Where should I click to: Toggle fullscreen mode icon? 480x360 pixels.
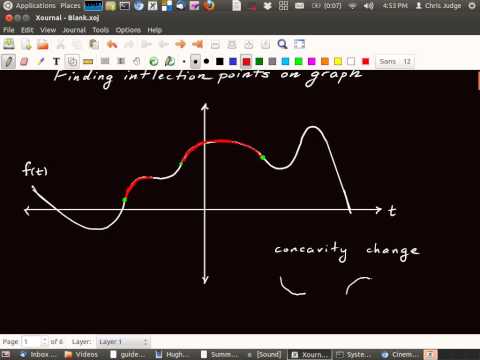click(299, 44)
